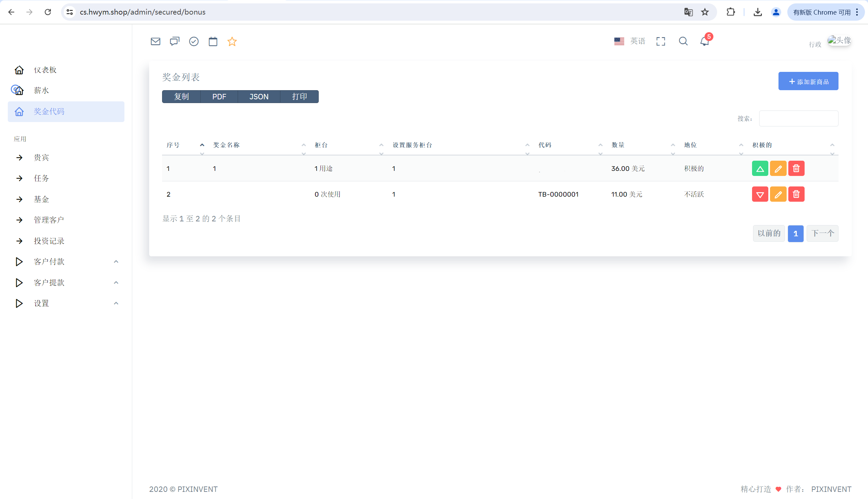Viewport: 868px width, 499px height.
Task: Edit bonus TB-0000001 with pencil icon
Action: (778, 194)
